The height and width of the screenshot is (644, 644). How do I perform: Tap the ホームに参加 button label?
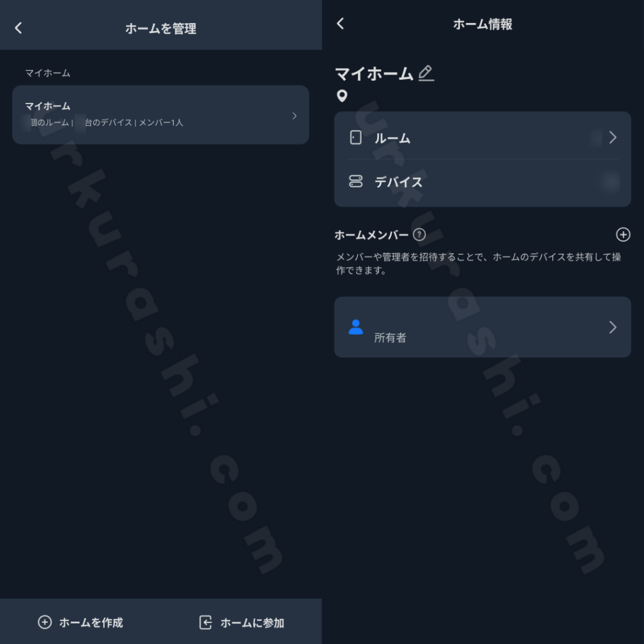(x=252, y=623)
